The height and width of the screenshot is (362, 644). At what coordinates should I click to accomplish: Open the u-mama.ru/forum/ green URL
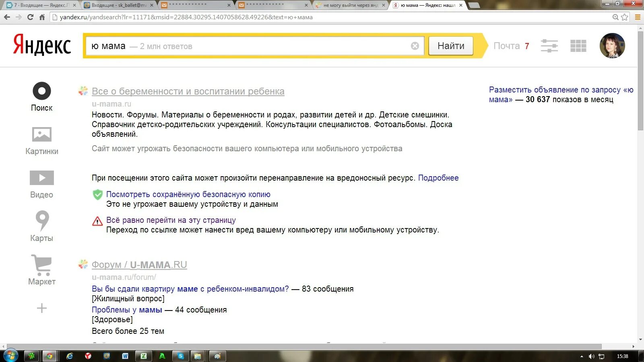coord(124,277)
